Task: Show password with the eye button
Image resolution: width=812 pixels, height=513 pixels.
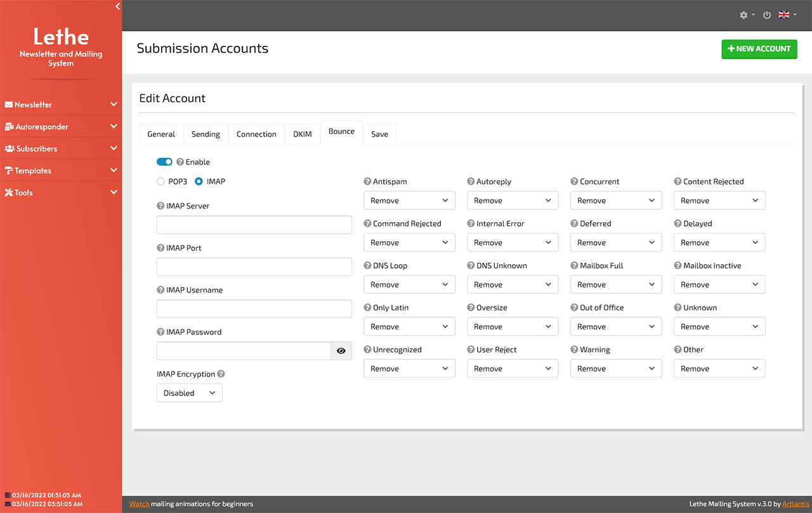Action: (x=341, y=350)
